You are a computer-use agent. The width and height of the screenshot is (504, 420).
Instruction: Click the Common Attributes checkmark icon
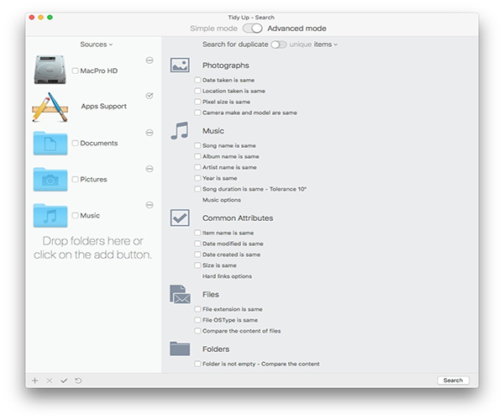tap(180, 218)
